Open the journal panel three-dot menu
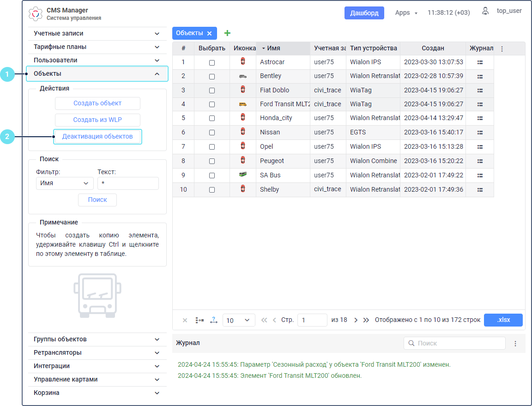532x406 pixels. tap(516, 344)
